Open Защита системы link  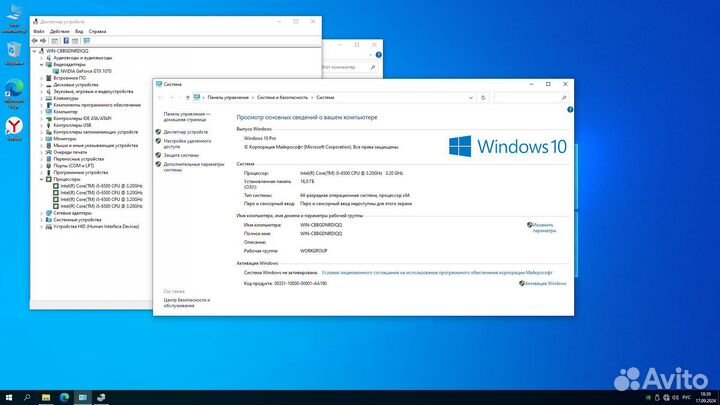coord(181,155)
